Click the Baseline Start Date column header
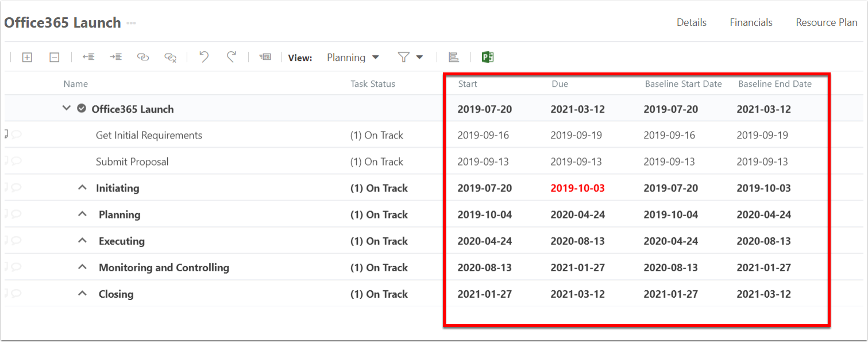This screenshot has width=868, height=342. (x=683, y=84)
